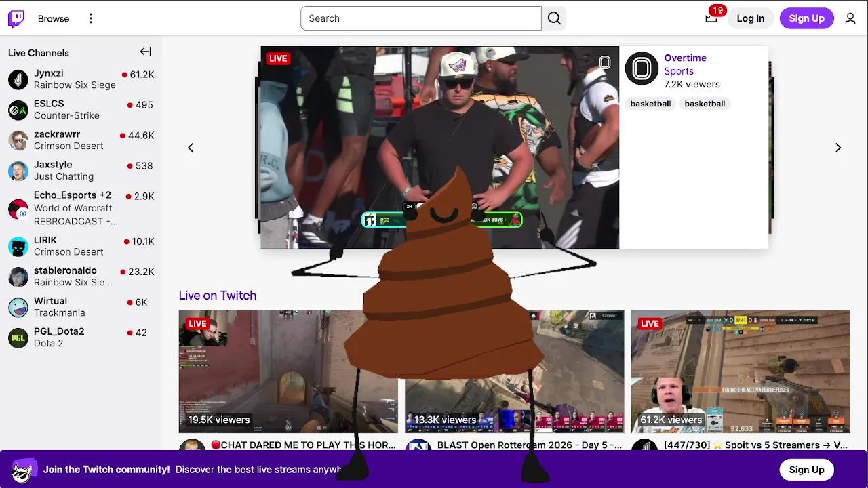Open stableronaldo channel avatar
This screenshot has width=868, height=488.
(x=18, y=277)
